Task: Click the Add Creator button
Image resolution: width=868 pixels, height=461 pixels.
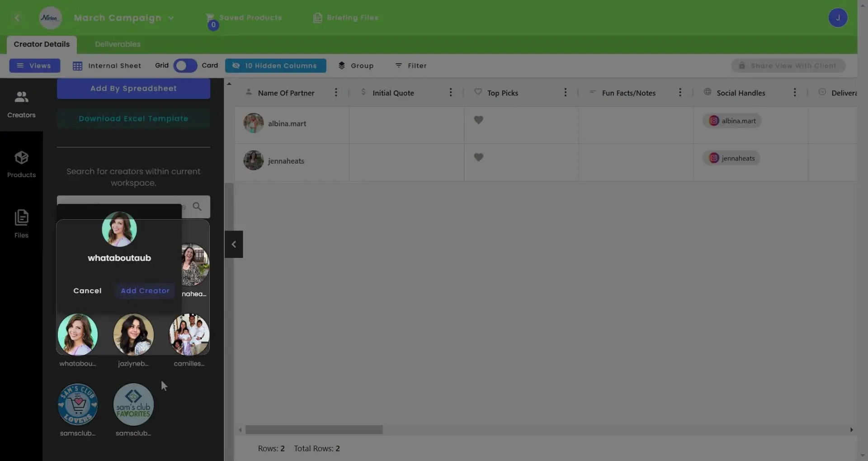Action: tap(145, 291)
